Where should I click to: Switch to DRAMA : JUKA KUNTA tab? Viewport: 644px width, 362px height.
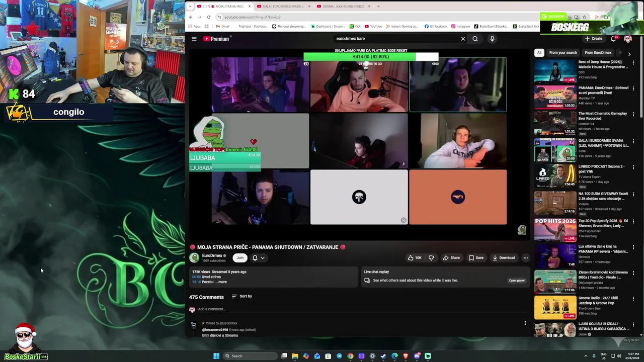(x=344, y=7)
